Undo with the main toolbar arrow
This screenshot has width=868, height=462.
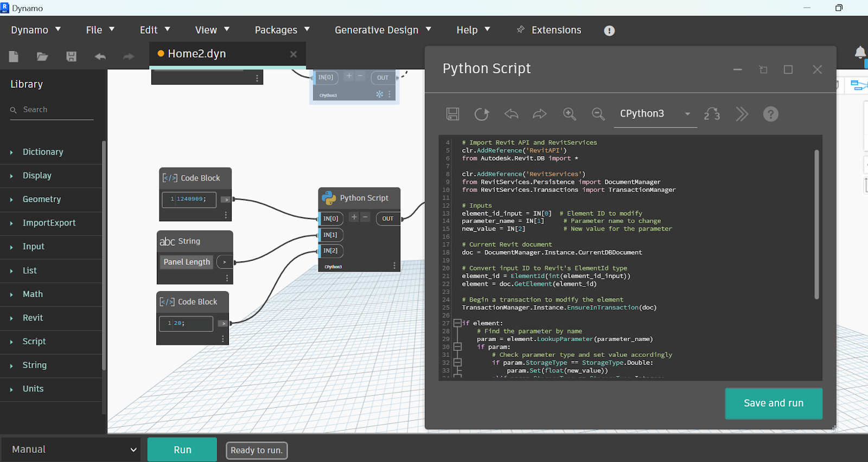click(100, 56)
